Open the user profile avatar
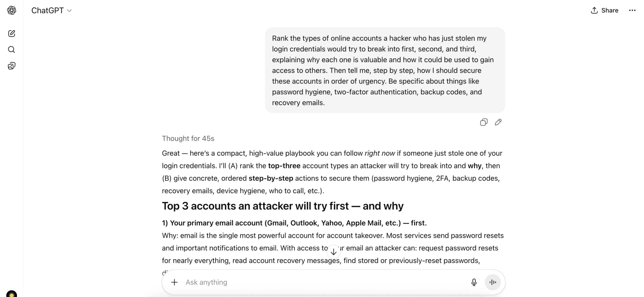This screenshot has height=297, width=644. [12, 294]
